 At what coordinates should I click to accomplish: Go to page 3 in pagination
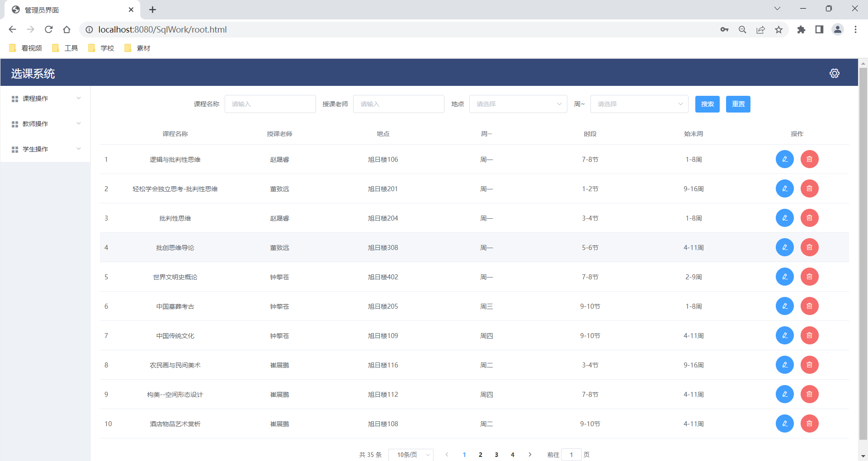pos(496,455)
